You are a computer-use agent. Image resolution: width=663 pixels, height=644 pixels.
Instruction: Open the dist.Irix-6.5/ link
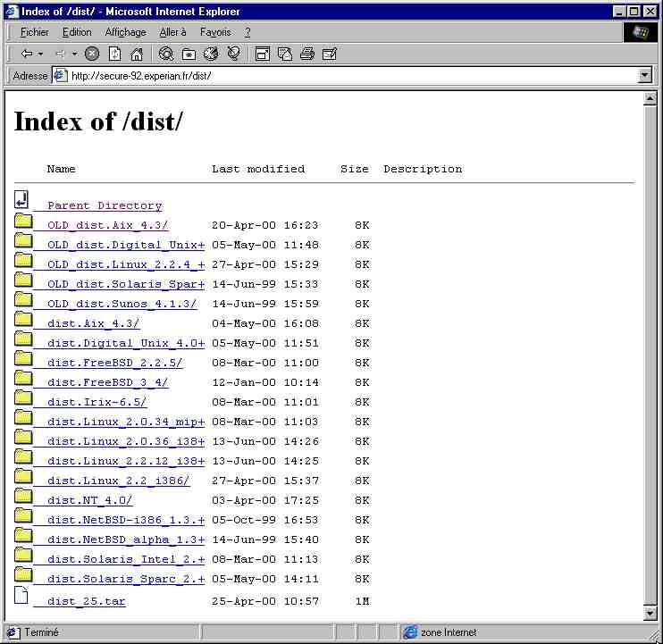pyautogui.click(x=97, y=402)
